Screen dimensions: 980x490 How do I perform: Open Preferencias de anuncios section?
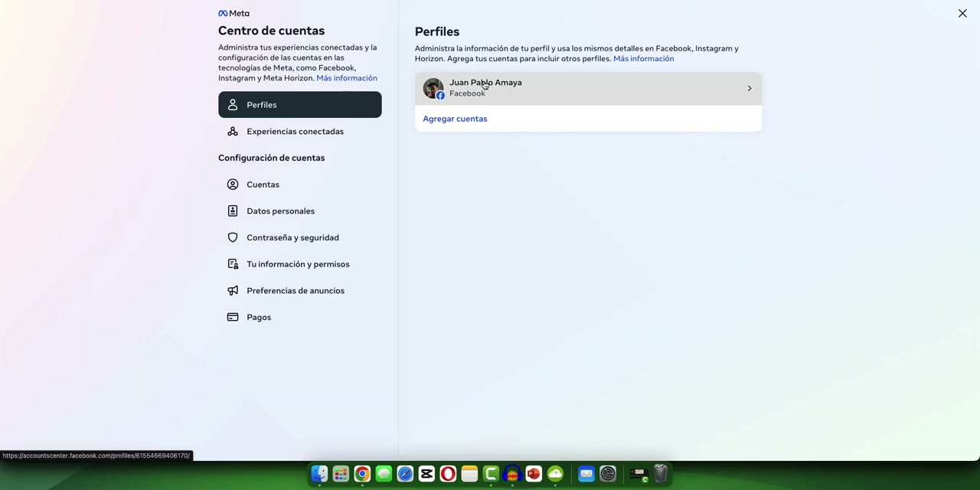[x=299, y=291]
